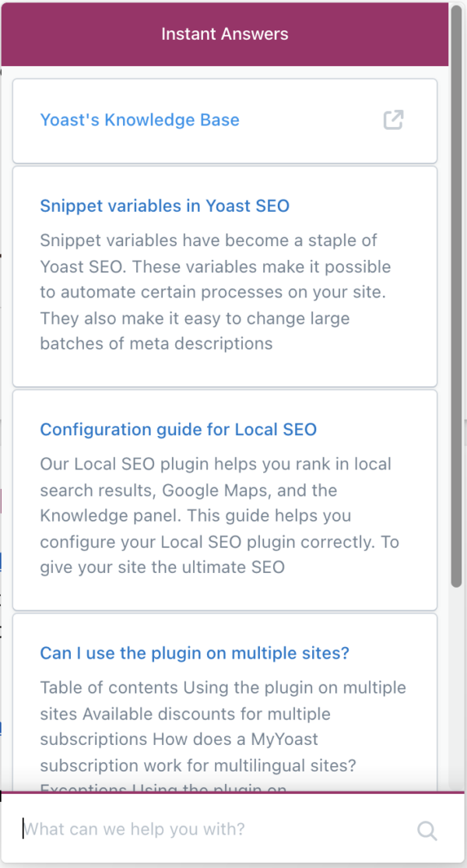Click the search magnifier icon in the search bar
Screen dimensions: 467x868
[427, 830]
